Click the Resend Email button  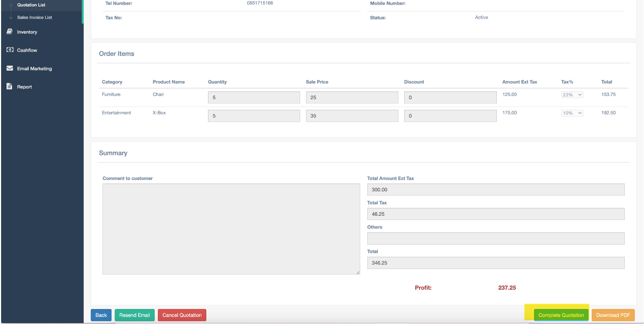tap(134, 315)
